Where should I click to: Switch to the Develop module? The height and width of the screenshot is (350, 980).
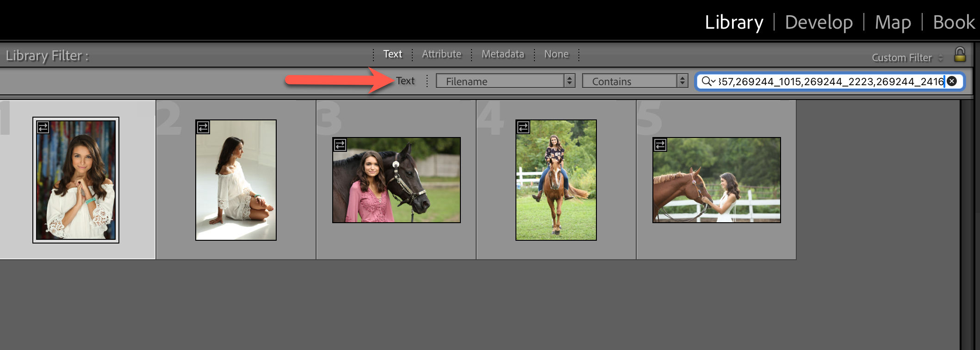[819, 22]
